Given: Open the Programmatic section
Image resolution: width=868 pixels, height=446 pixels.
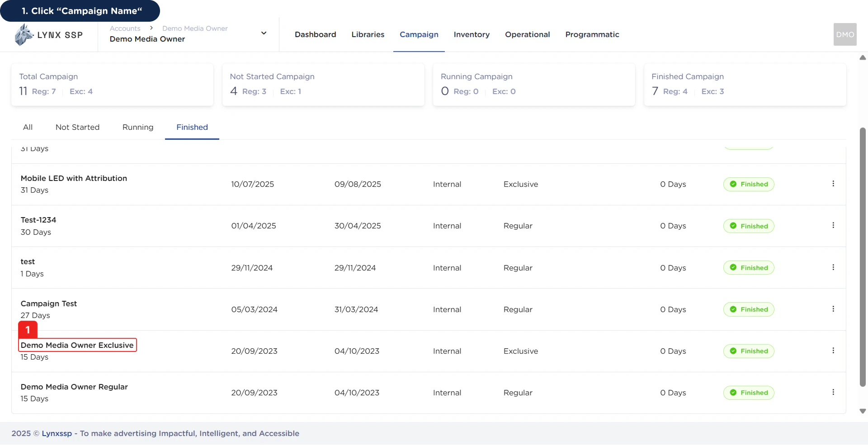Looking at the screenshot, I should pos(592,34).
